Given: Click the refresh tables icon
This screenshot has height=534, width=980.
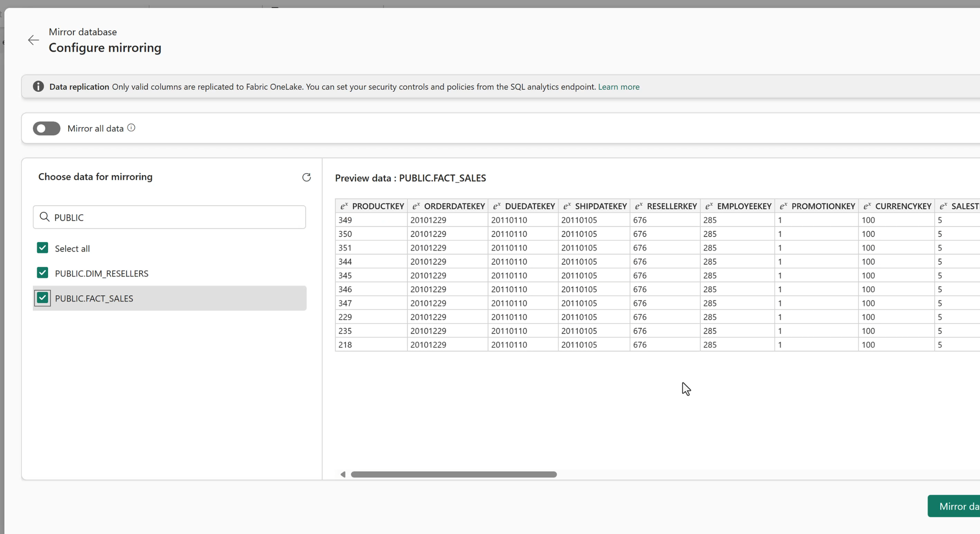Looking at the screenshot, I should (x=306, y=178).
